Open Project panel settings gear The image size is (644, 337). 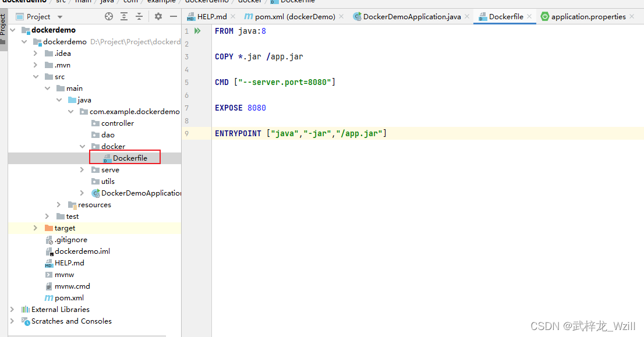[158, 16]
